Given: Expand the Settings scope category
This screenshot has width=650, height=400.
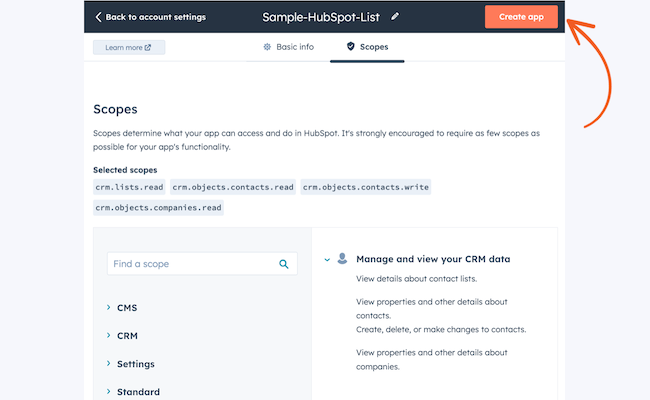Looking at the screenshot, I should (109, 363).
